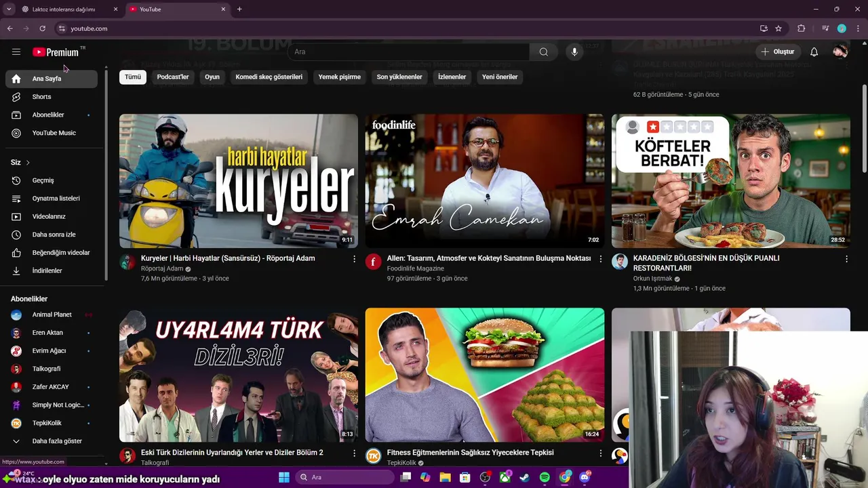Image resolution: width=868 pixels, height=488 pixels.
Task: Open the Emrah Camekan video thumbnail
Action: click(485, 181)
